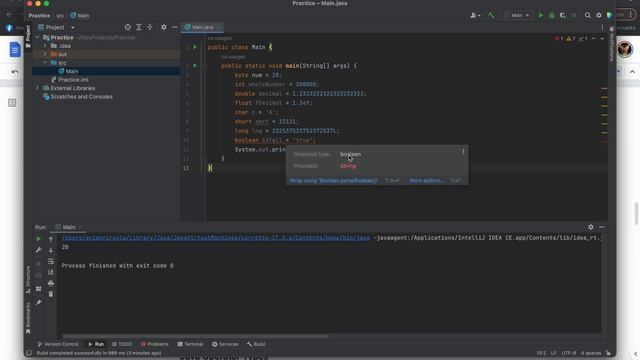
Task: Clear Run console with trash icon
Action: [51, 294]
